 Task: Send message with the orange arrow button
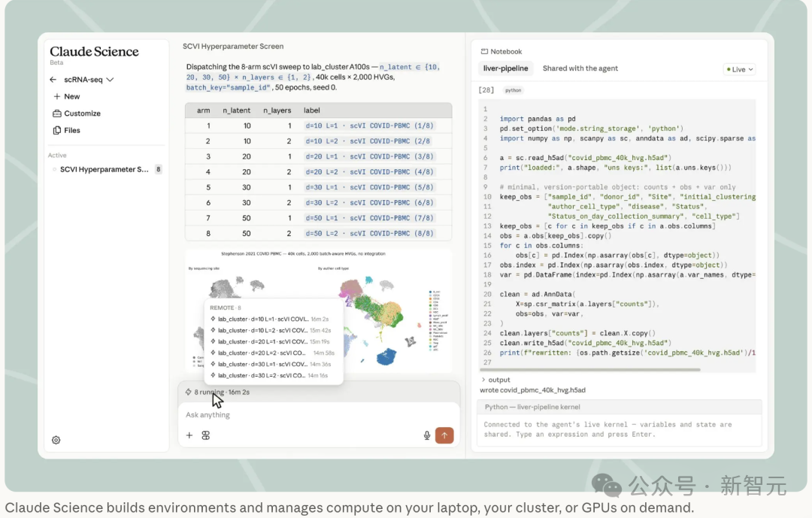[444, 435]
